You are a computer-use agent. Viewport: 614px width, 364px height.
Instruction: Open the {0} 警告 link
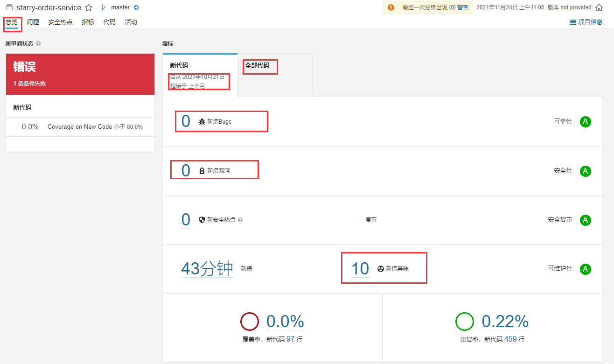click(459, 7)
